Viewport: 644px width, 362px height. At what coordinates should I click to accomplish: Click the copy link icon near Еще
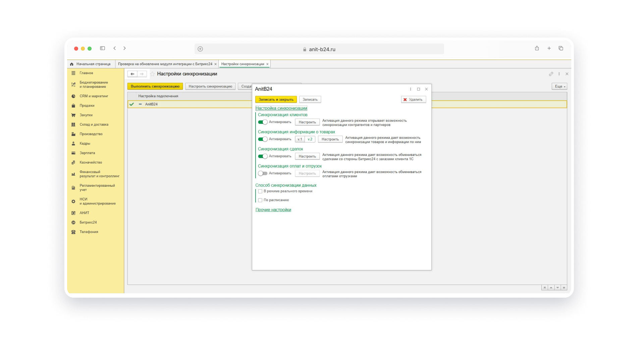point(551,74)
